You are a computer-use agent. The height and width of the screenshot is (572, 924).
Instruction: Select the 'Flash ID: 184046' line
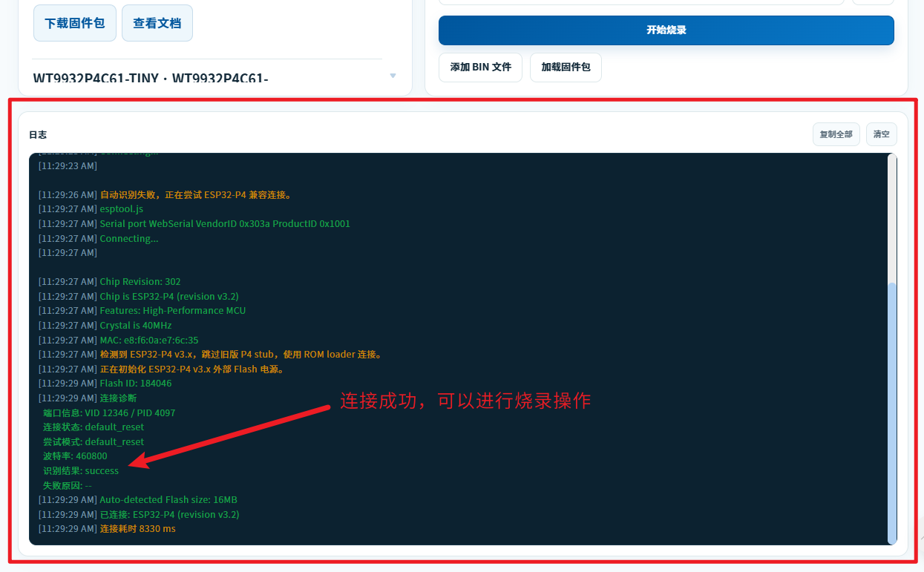pos(105,384)
